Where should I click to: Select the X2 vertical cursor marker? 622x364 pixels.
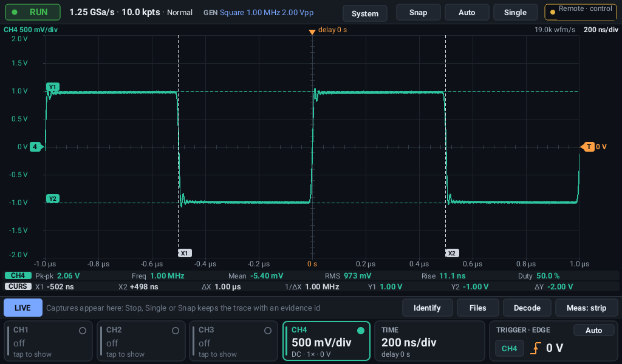pos(452,253)
